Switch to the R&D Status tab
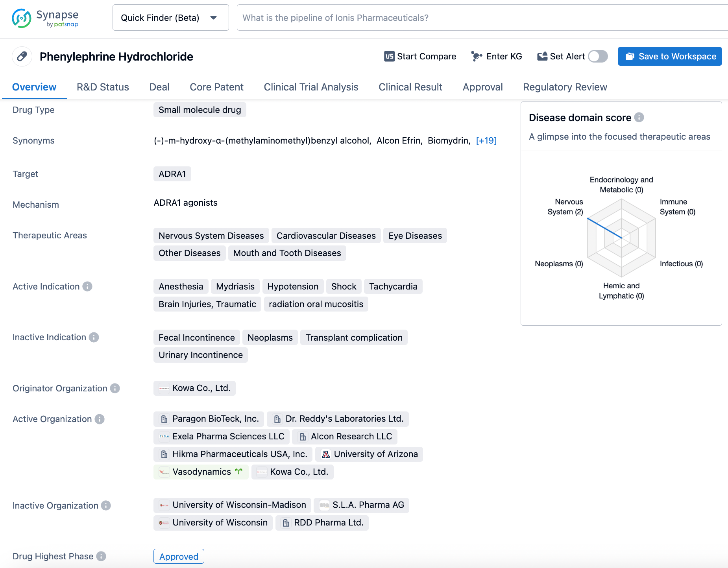 click(x=103, y=87)
